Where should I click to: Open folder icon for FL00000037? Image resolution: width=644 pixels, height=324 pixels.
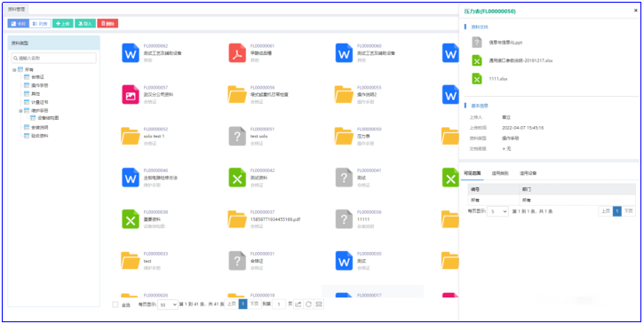pos(237,219)
